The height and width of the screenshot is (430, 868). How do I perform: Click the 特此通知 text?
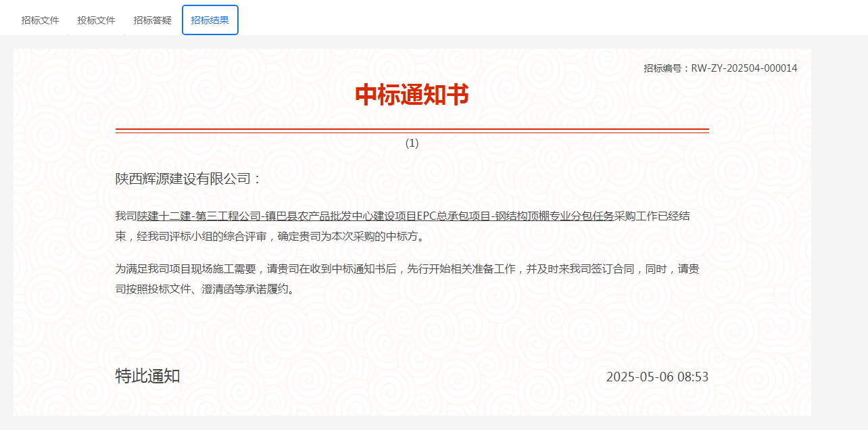(x=147, y=377)
